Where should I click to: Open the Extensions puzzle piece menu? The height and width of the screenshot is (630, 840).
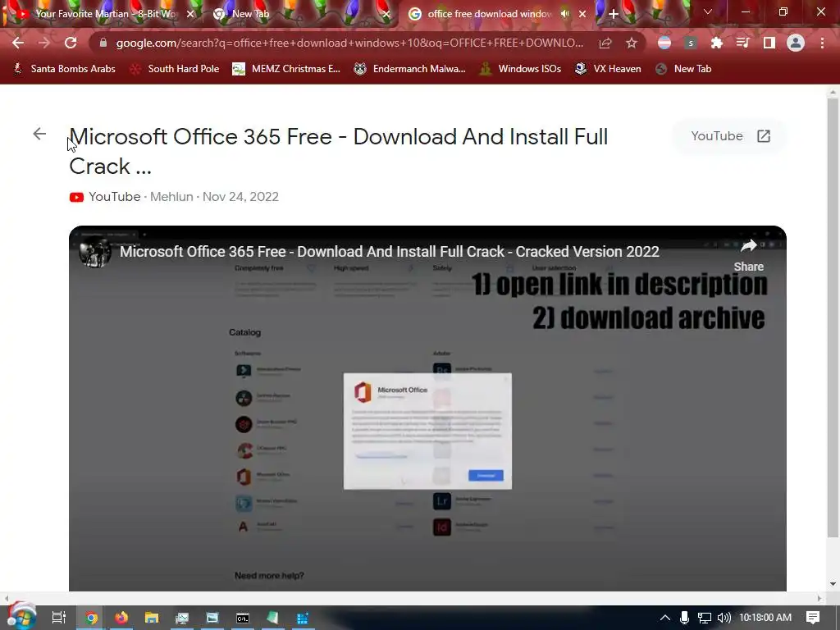coord(717,43)
